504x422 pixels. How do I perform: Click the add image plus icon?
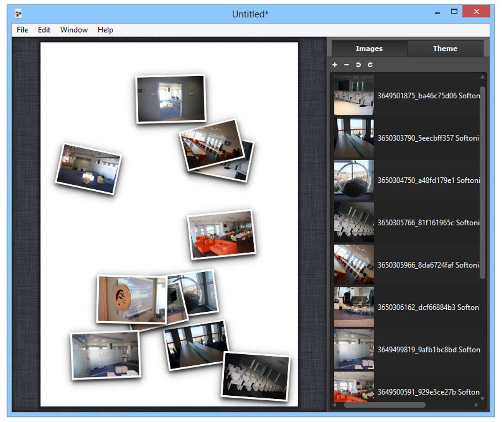point(335,65)
